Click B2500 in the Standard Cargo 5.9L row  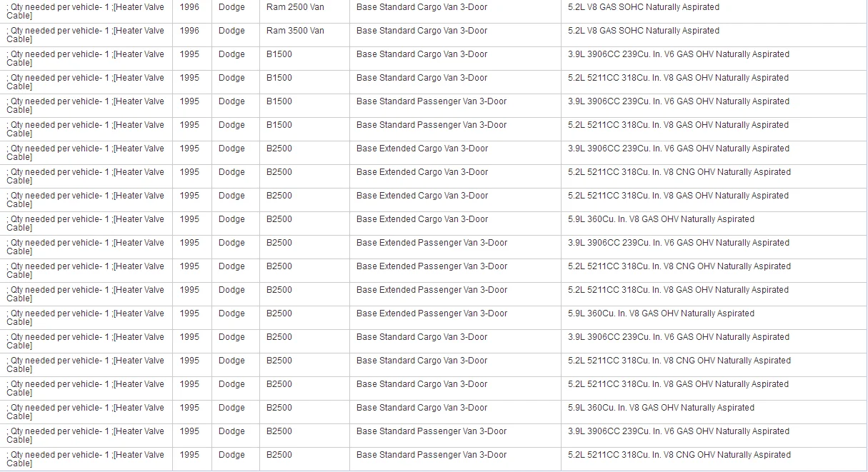(x=279, y=408)
